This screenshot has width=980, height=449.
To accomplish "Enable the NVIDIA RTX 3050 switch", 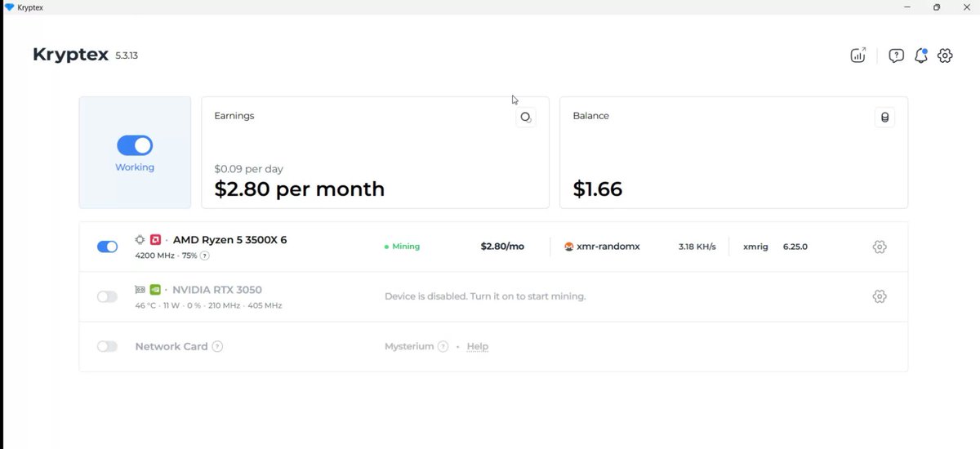I will pyautogui.click(x=107, y=296).
